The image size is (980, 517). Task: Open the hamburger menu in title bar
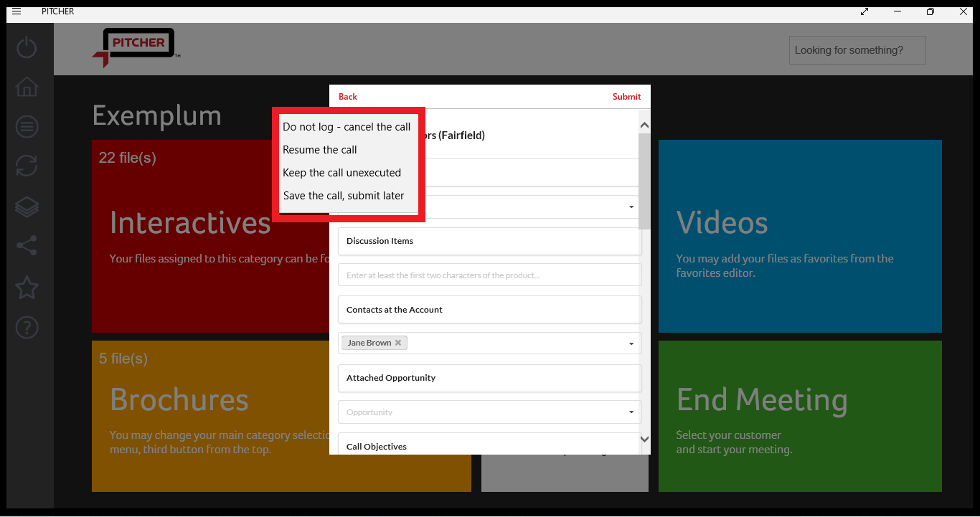tap(17, 11)
